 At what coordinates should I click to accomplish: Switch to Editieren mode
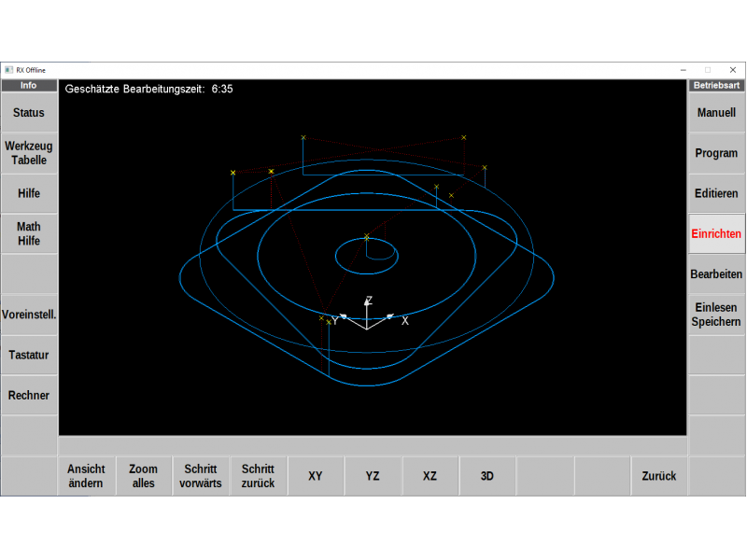pos(716,193)
